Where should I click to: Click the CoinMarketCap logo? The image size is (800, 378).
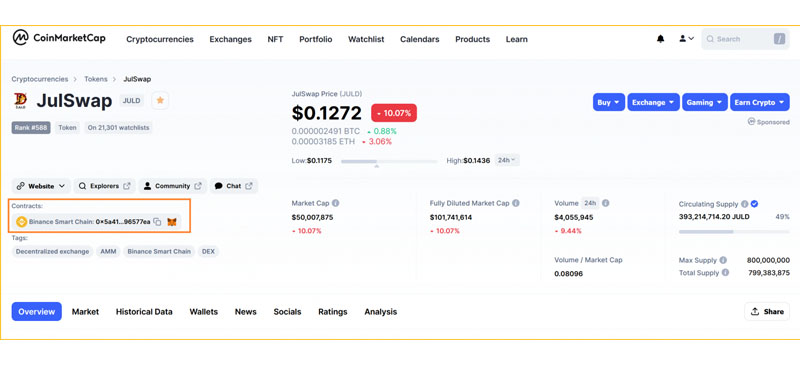click(x=59, y=38)
